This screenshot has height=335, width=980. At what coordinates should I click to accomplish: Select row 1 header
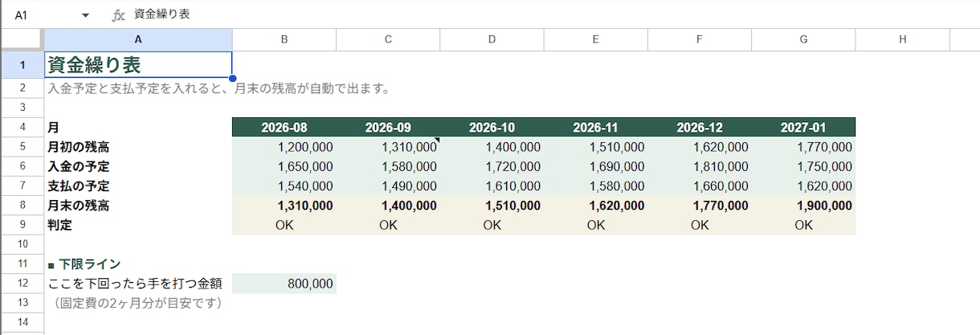[22, 64]
